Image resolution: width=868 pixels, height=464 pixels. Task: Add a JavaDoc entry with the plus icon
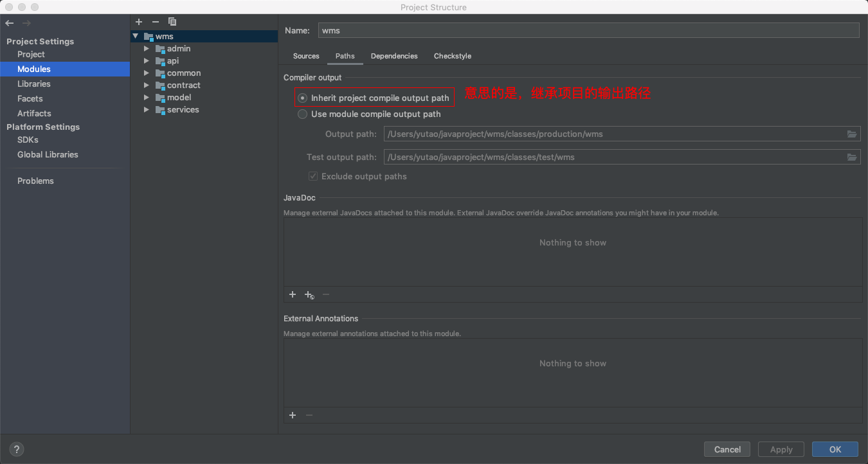point(293,294)
